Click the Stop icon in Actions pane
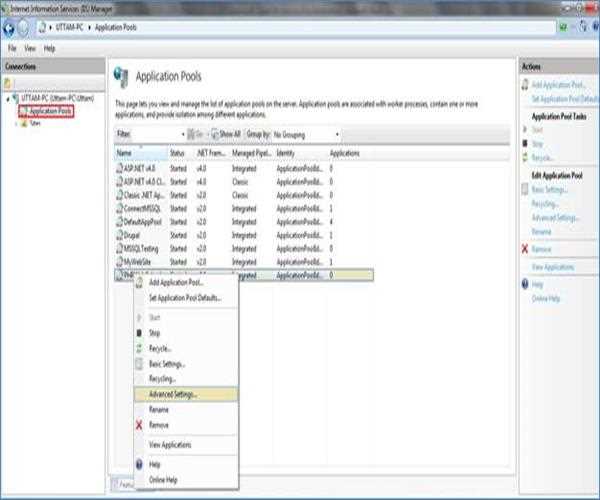This screenshot has height=500, width=600. (x=525, y=143)
